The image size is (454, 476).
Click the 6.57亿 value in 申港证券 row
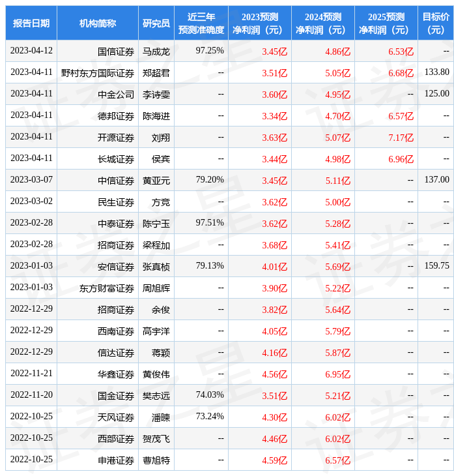click(337, 460)
